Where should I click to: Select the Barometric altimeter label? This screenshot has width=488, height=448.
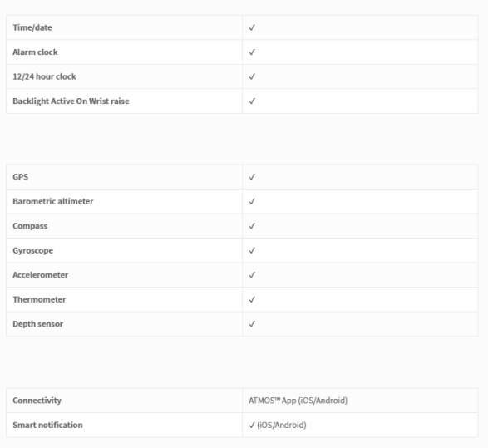tap(53, 201)
